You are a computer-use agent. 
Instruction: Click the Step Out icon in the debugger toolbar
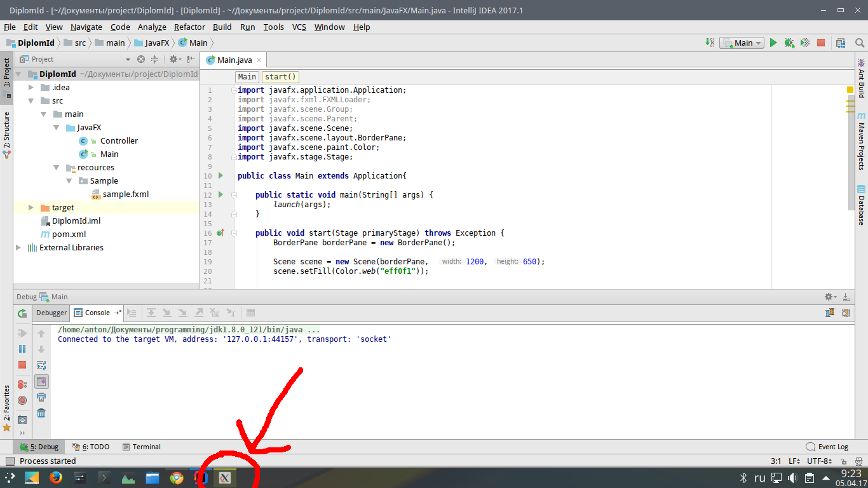click(199, 313)
